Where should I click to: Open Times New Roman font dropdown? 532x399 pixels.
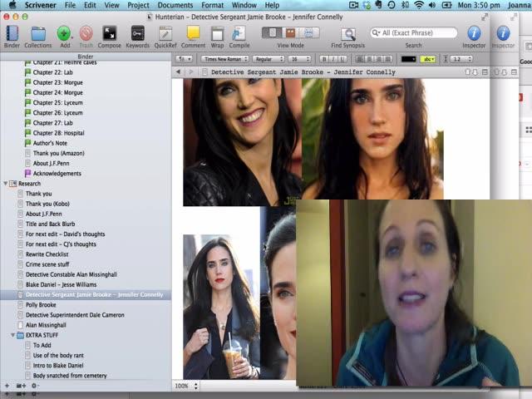(224, 59)
